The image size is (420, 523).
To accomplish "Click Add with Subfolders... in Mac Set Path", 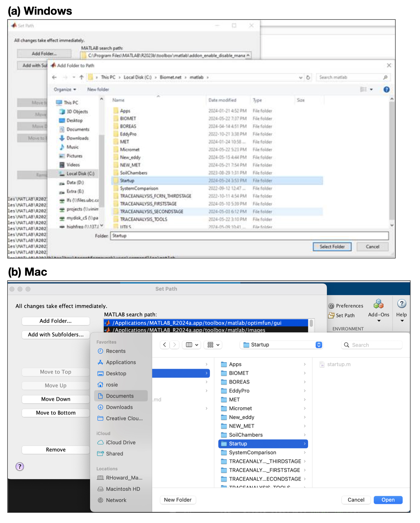I will (56, 334).
